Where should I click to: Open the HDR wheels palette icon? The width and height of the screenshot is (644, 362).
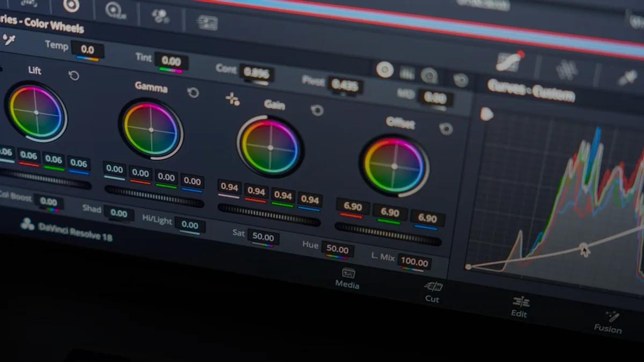point(115,10)
